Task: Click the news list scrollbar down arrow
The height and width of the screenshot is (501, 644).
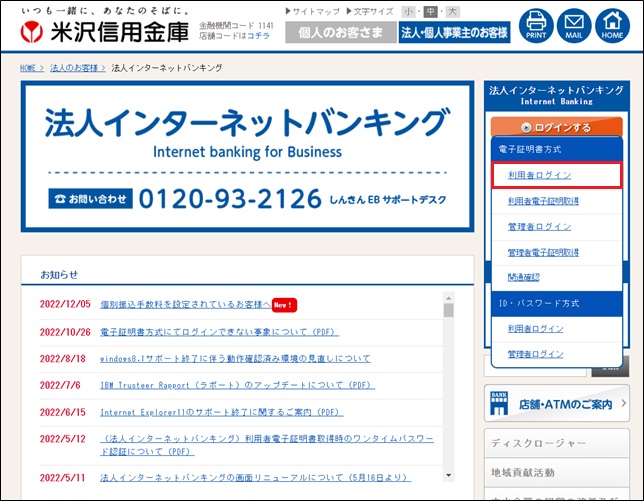Action: tap(449, 476)
